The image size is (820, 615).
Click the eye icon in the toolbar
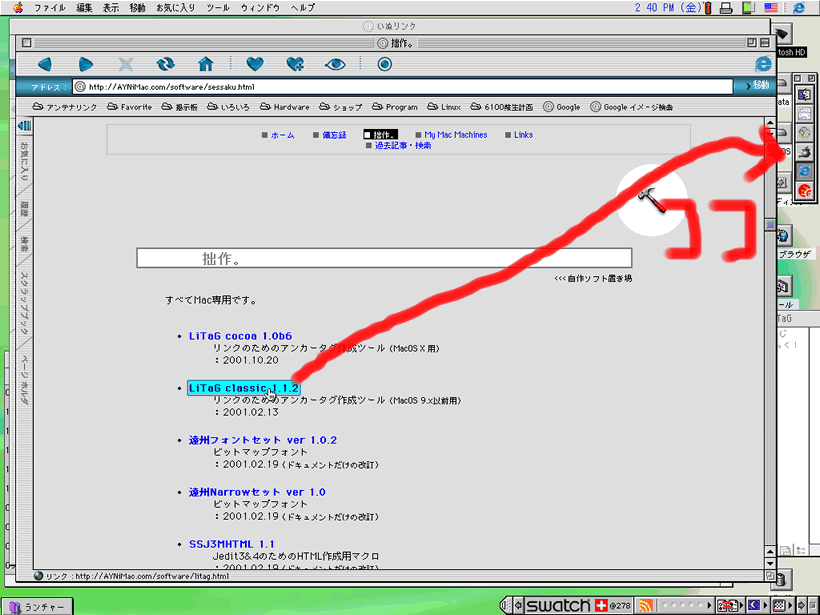pyautogui.click(x=335, y=64)
